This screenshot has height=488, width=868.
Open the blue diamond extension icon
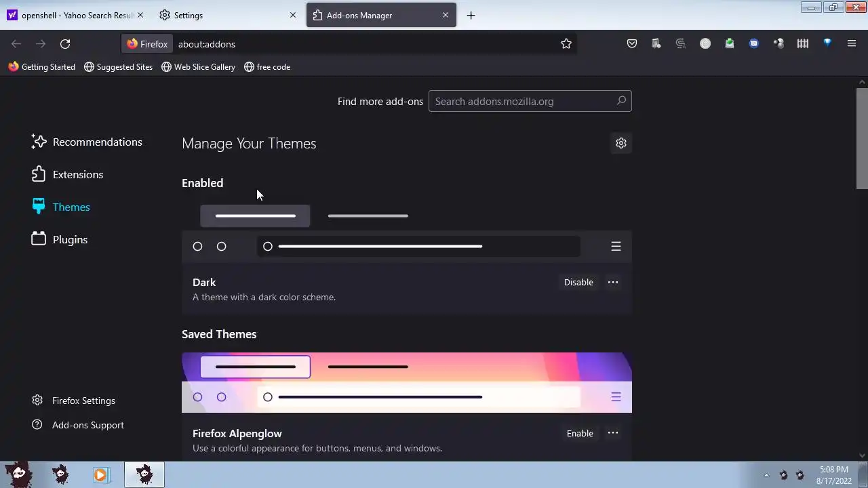827,44
